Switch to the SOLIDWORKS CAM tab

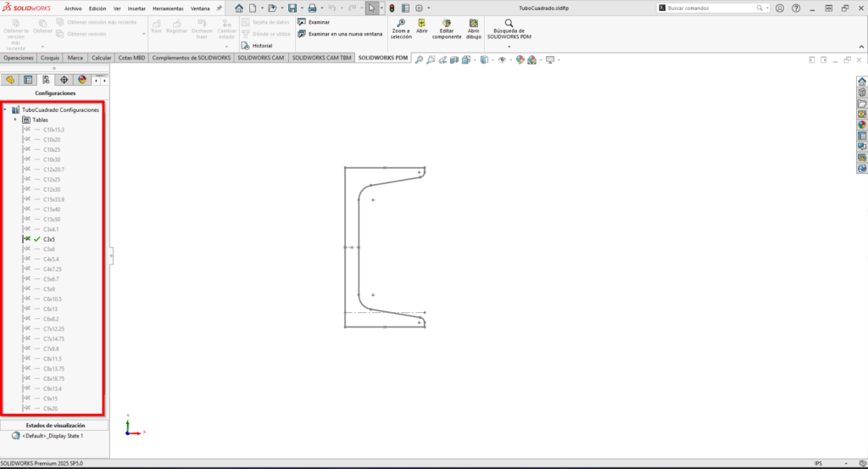261,58
